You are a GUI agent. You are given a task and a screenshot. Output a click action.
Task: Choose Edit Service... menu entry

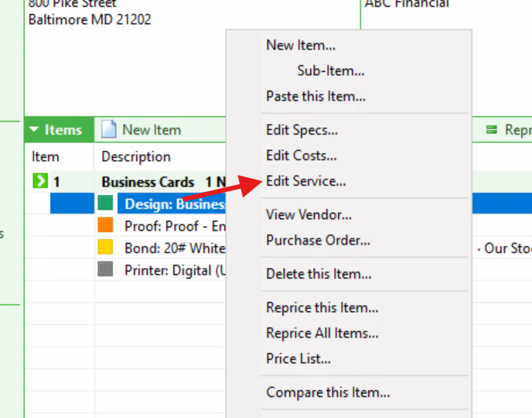tap(305, 181)
